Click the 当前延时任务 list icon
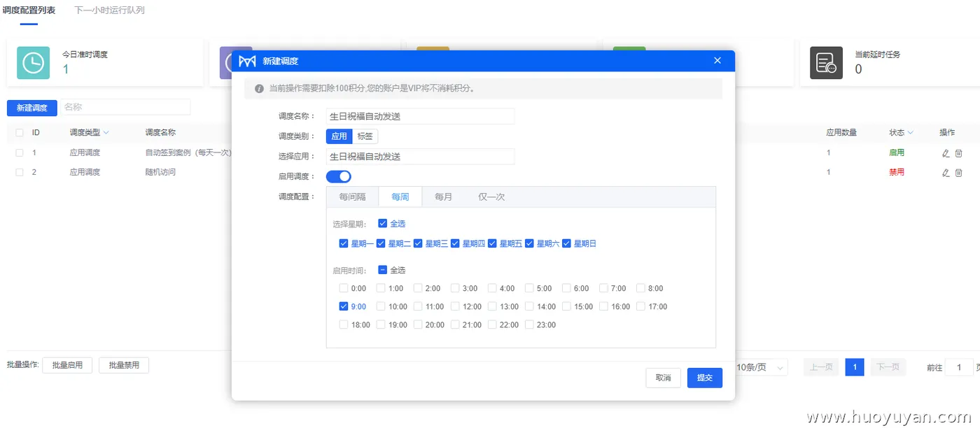 click(826, 63)
